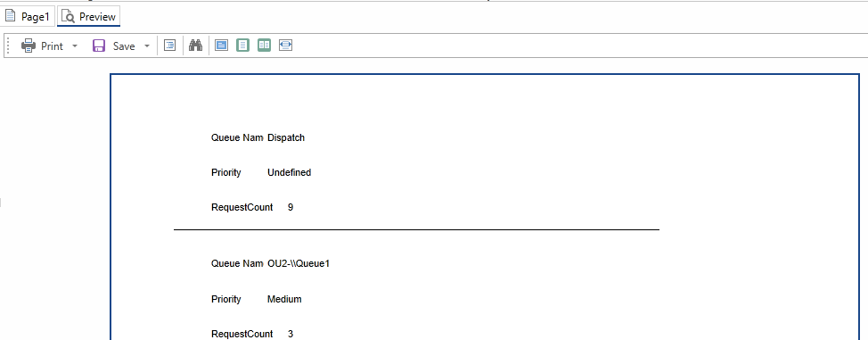Select the single page view icon
The width and height of the screenshot is (868, 340).
click(242, 46)
